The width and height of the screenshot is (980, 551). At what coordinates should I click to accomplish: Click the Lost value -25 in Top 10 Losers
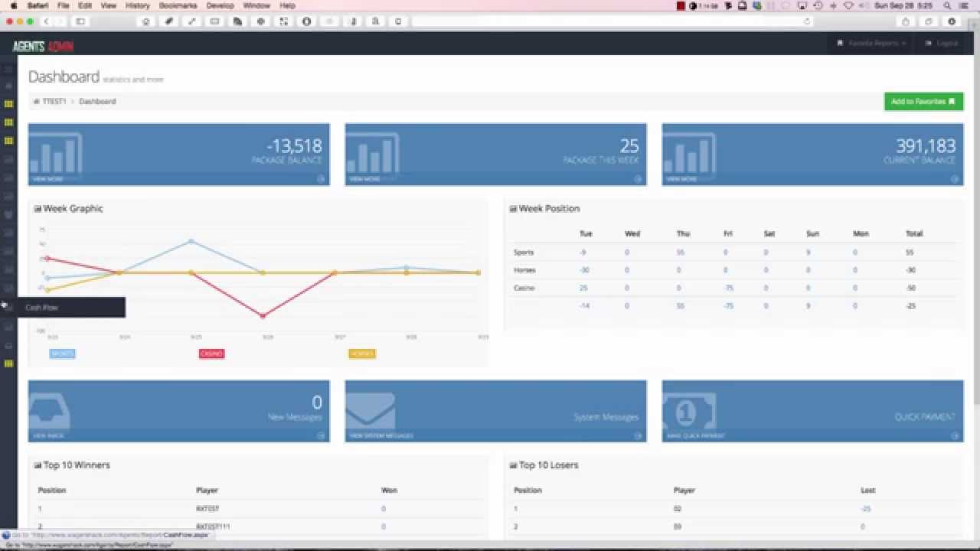pos(866,508)
